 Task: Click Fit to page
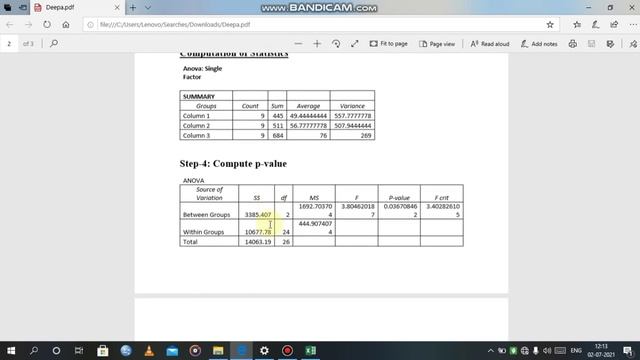389,44
